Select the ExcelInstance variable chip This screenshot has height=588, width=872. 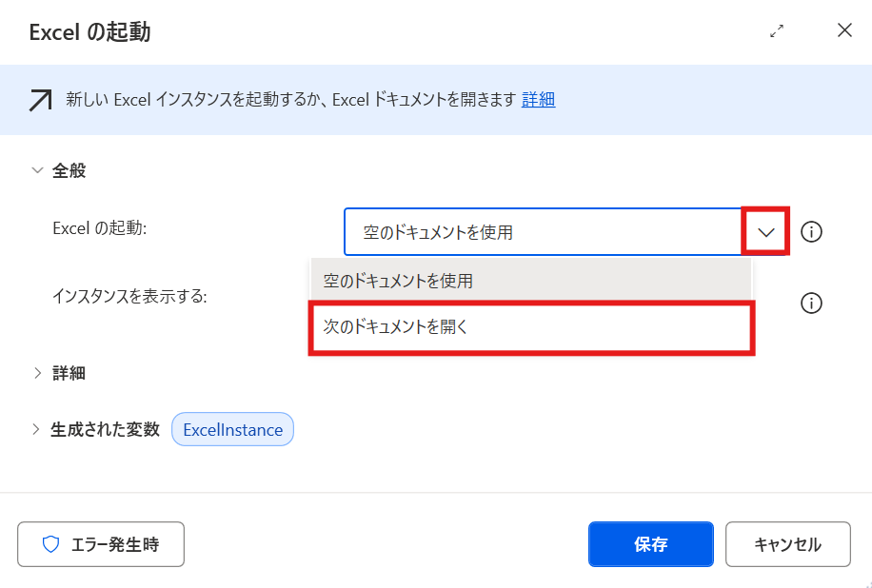[232, 429]
